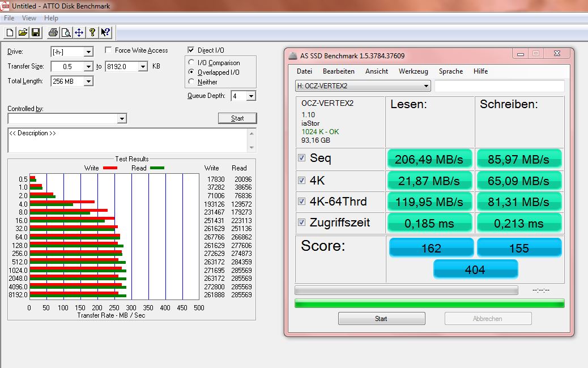Click the 8192.0 row write value 261888
The image size is (588, 368).
pyautogui.click(x=214, y=295)
